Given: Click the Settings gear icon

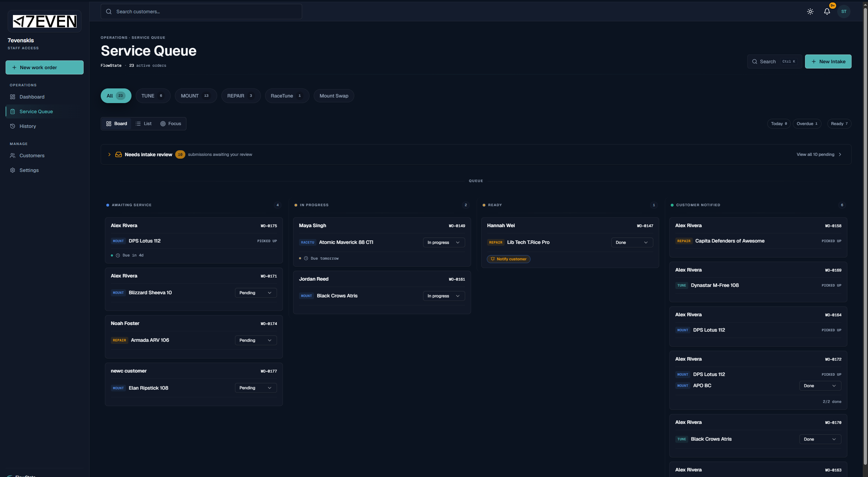Looking at the screenshot, I should pyautogui.click(x=13, y=170).
